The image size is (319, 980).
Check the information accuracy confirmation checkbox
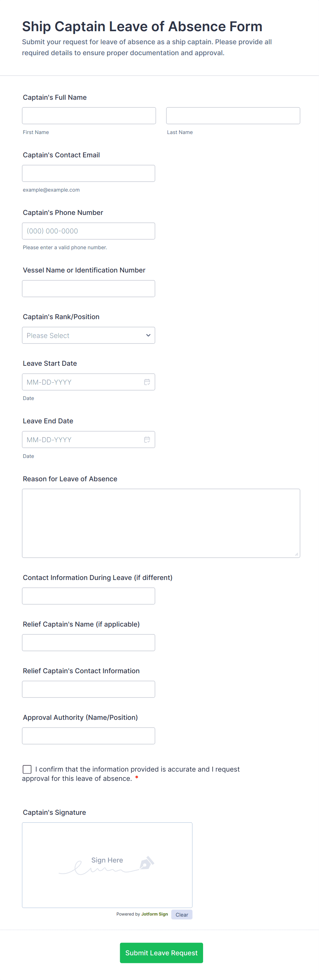point(27,769)
